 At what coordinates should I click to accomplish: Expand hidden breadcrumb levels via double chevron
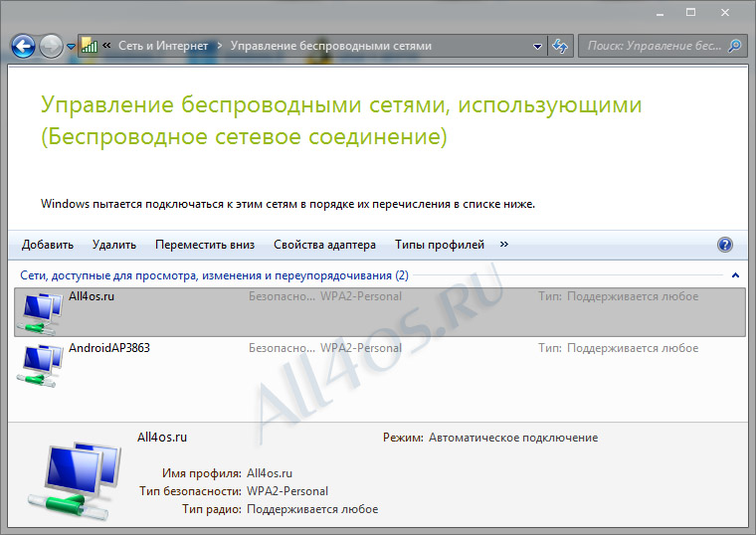pyautogui.click(x=107, y=46)
